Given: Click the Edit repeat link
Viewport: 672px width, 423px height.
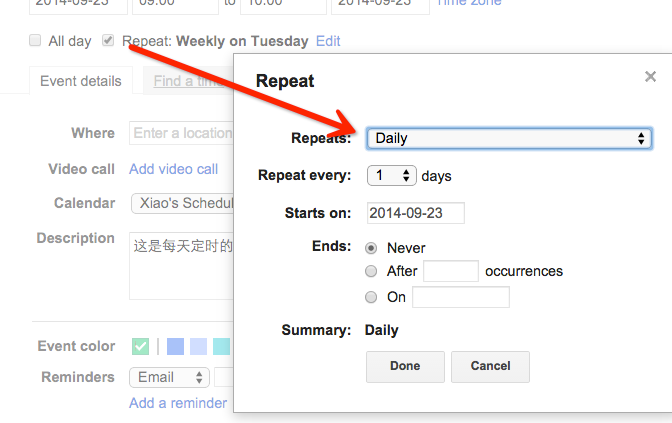Looking at the screenshot, I should pos(328,41).
